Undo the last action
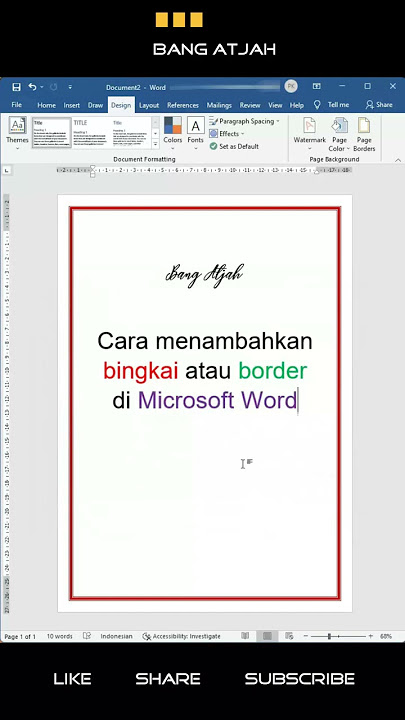405x720 pixels. pyautogui.click(x=32, y=87)
